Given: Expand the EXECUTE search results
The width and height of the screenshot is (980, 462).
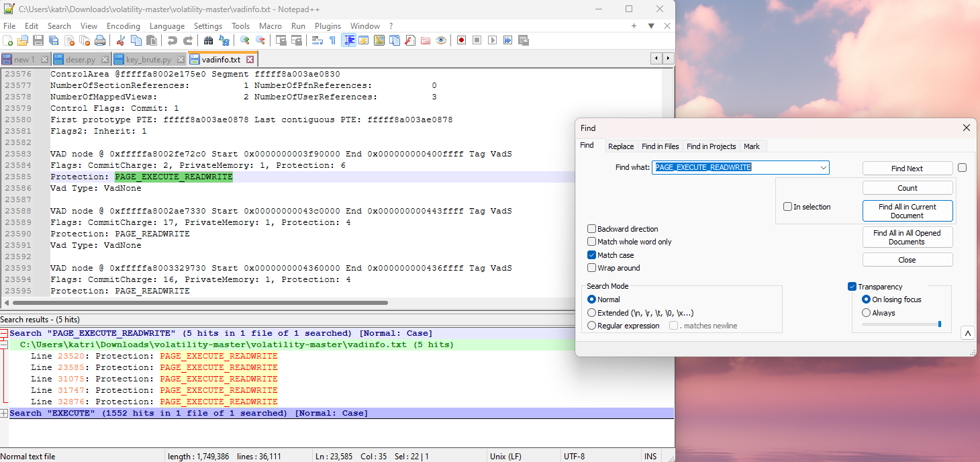Looking at the screenshot, I should point(4,412).
